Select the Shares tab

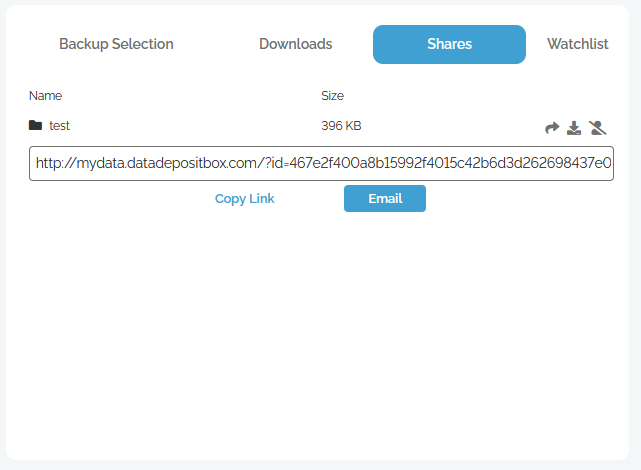click(x=449, y=44)
